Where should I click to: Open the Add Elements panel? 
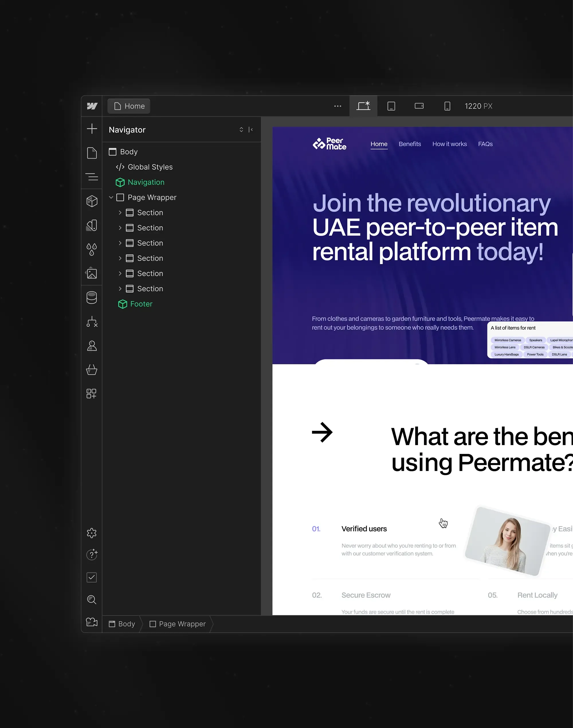coord(92,129)
